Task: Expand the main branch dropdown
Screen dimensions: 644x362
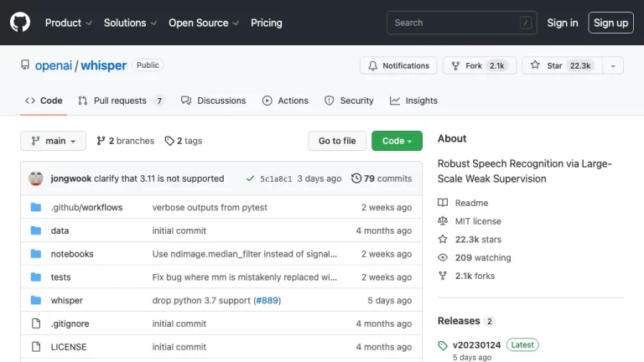Action: [x=54, y=141]
